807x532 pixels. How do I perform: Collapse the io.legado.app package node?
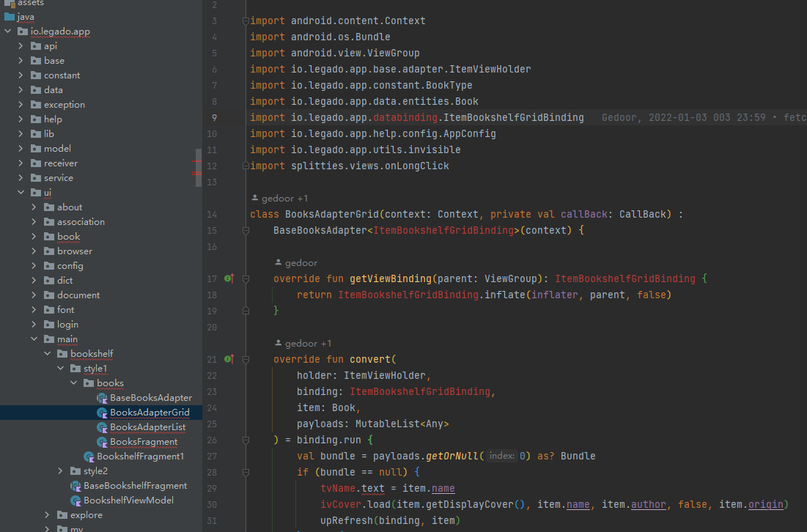pos(6,31)
